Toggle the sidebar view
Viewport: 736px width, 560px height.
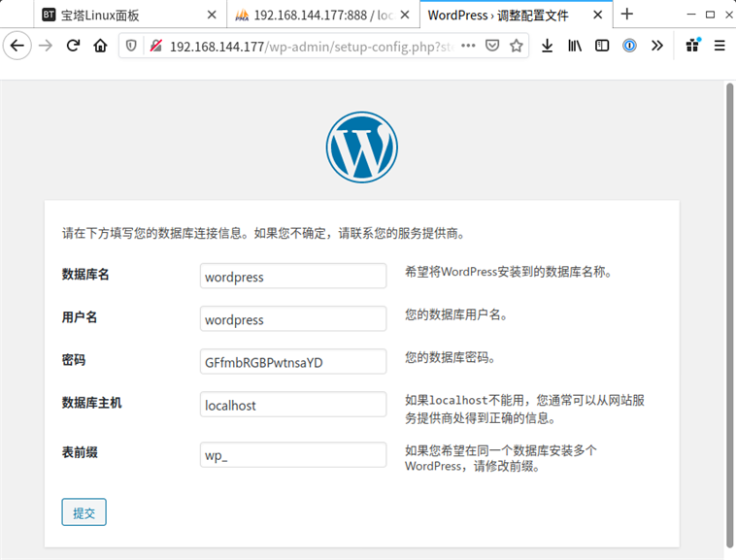coord(602,46)
